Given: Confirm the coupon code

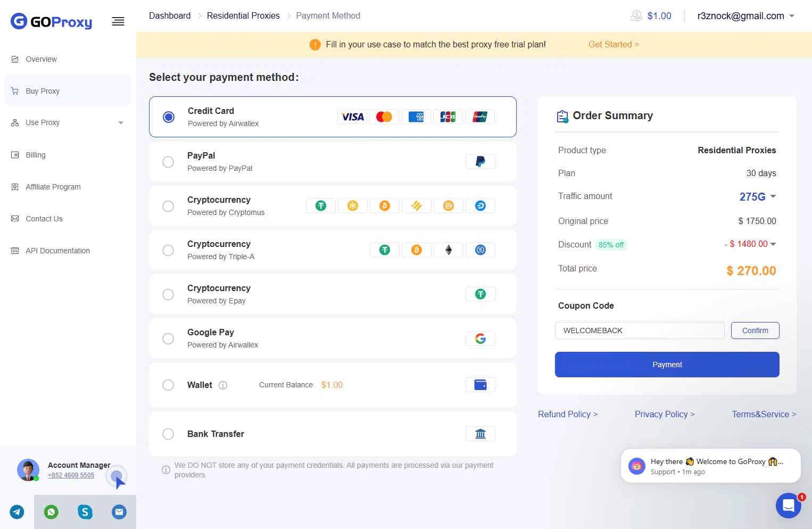Looking at the screenshot, I should pyautogui.click(x=755, y=330).
